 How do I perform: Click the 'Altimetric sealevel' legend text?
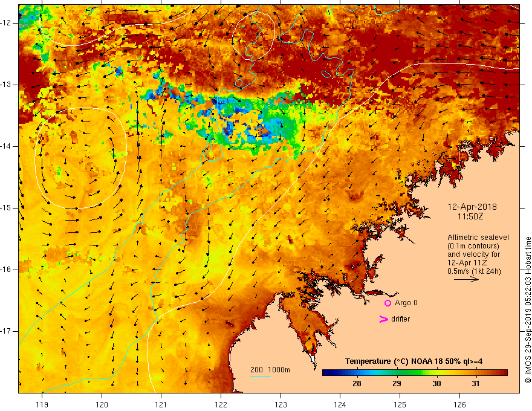478,238
